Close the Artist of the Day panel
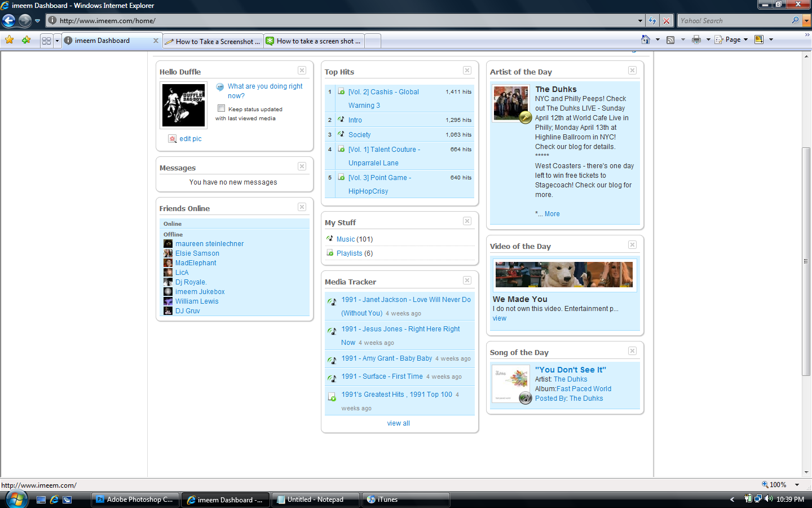The height and width of the screenshot is (508, 812). tap(633, 71)
